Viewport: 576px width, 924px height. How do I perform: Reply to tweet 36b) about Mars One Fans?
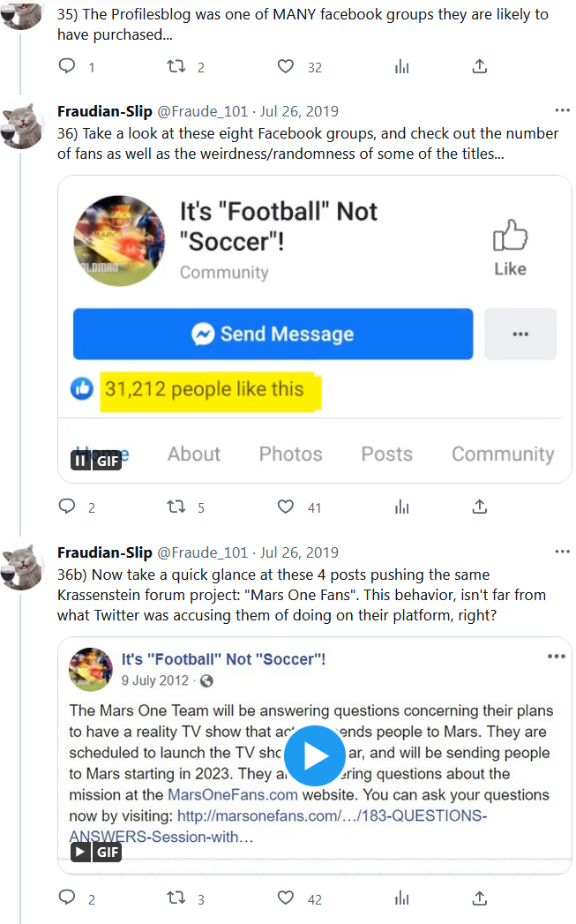click(67, 898)
